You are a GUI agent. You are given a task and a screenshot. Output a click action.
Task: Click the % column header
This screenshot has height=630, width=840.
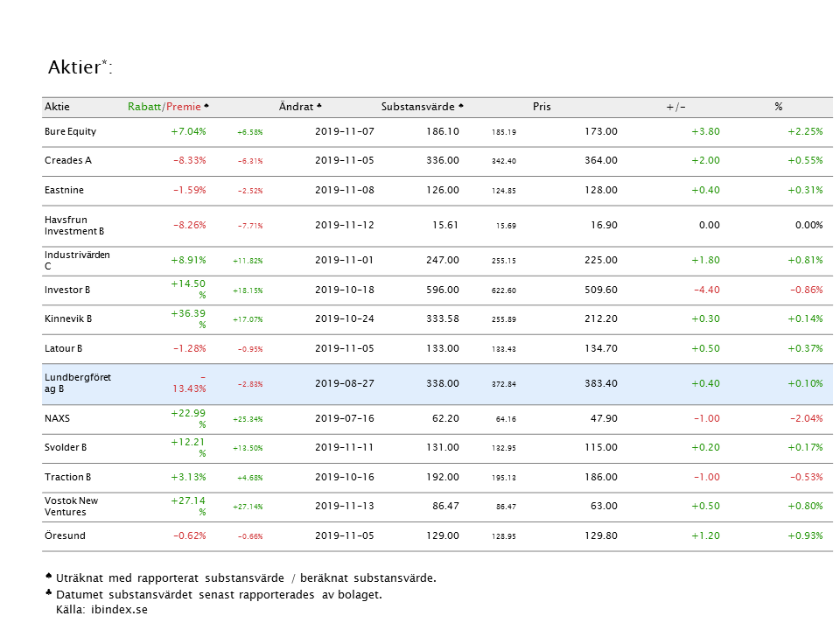[779, 107]
